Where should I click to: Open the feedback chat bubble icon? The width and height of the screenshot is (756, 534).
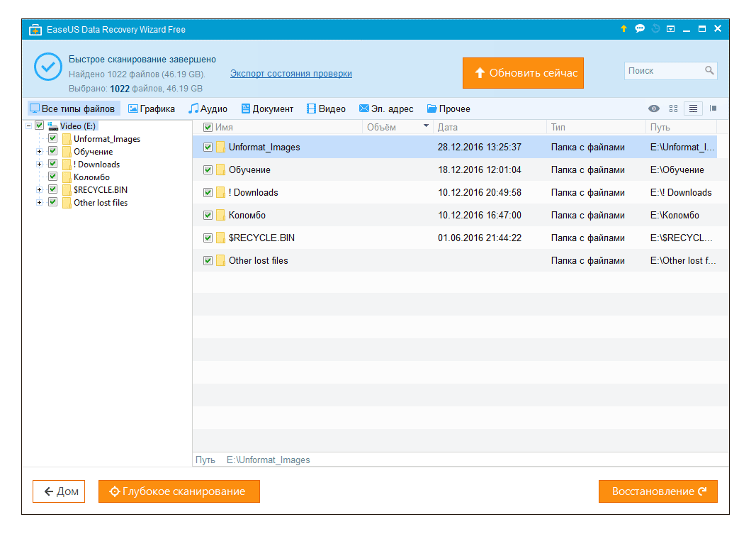tap(640, 29)
